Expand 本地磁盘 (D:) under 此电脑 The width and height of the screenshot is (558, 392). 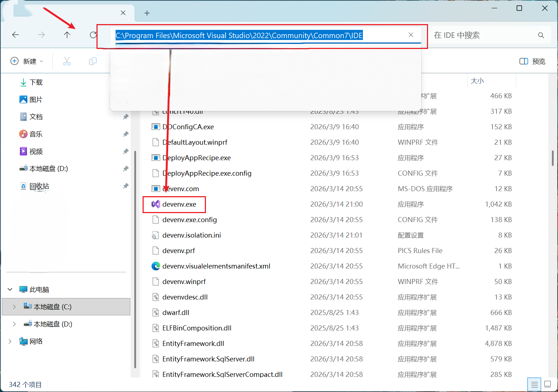[14, 324]
